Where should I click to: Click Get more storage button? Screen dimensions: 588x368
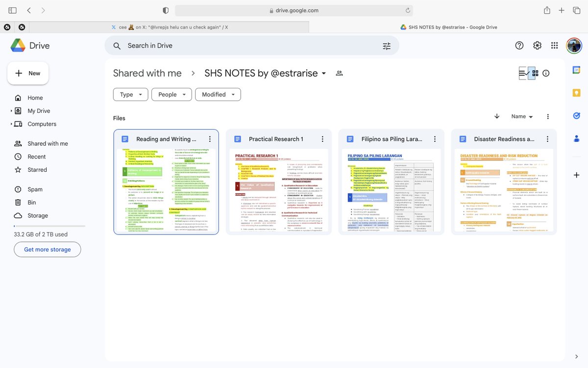pyautogui.click(x=48, y=249)
